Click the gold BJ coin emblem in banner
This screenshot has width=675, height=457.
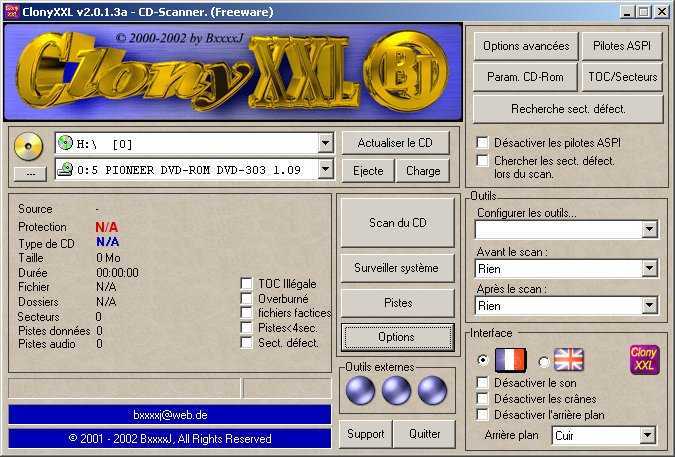(x=406, y=71)
